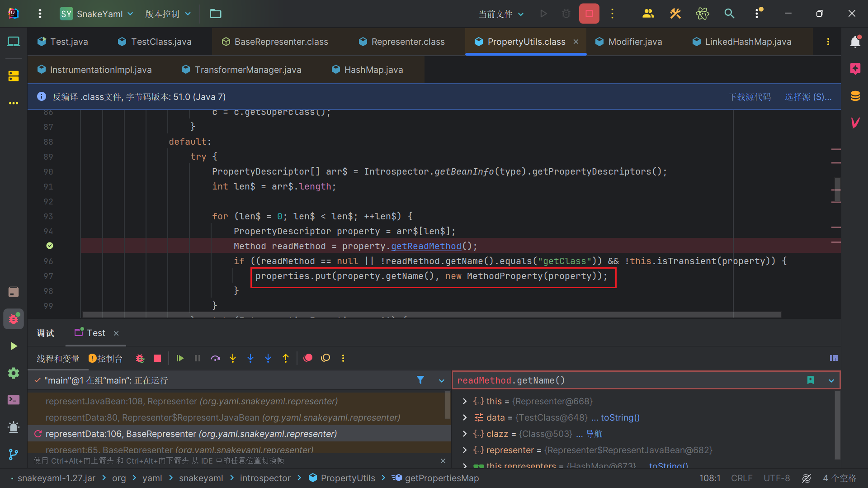Click toString() link for data variable
868x488 pixels.
[x=620, y=417]
